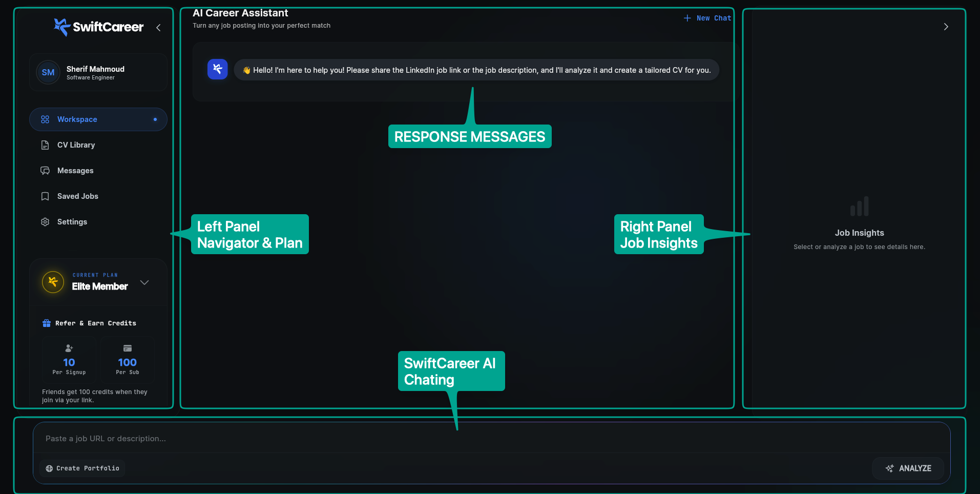Select the Workspace grid icon
Screen dimensions: 980x494
pyautogui.click(x=45, y=119)
